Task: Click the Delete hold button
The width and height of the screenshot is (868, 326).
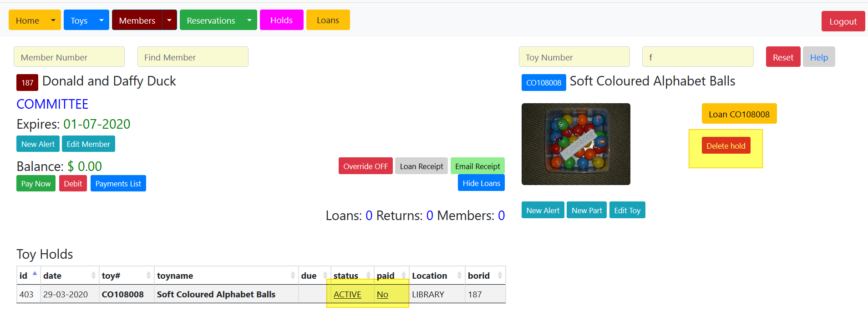Action: [x=726, y=146]
